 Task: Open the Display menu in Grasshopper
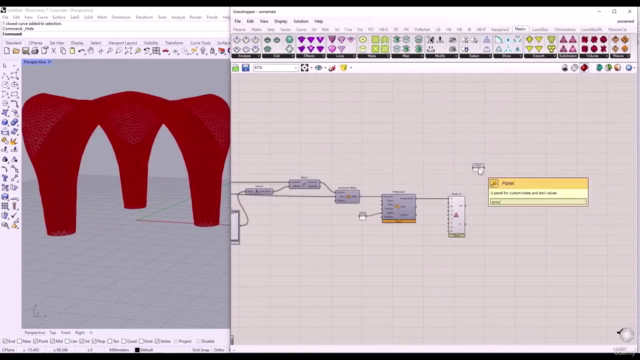[281, 21]
